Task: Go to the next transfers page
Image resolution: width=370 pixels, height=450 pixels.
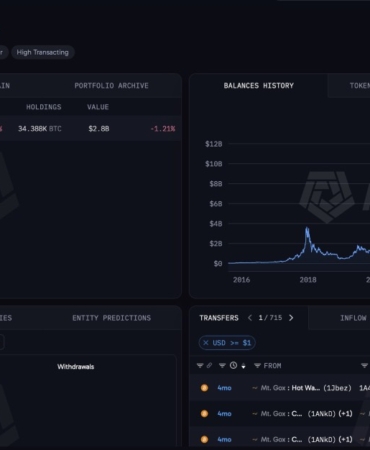Action: (x=291, y=318)
